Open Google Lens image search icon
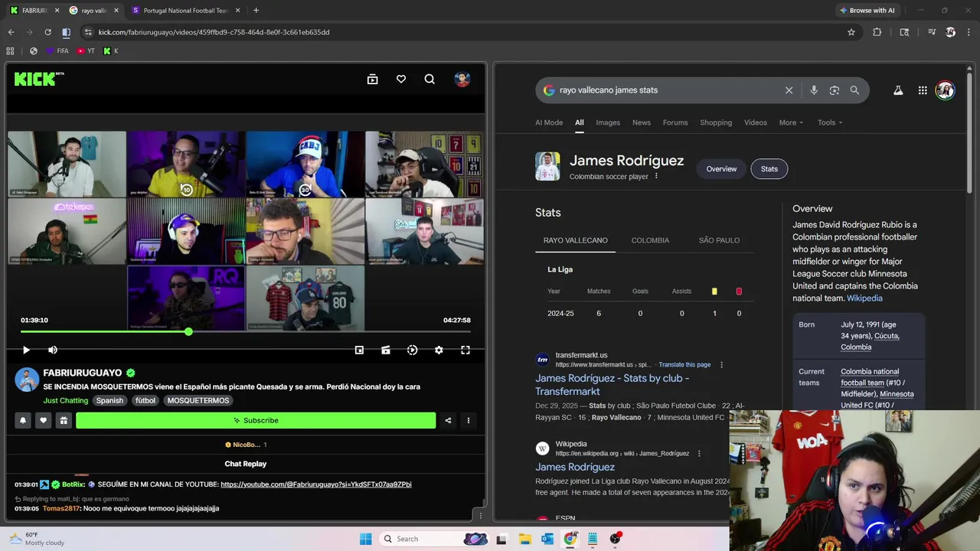The height and width of the screenshot is (551, 980). point(835,90)
